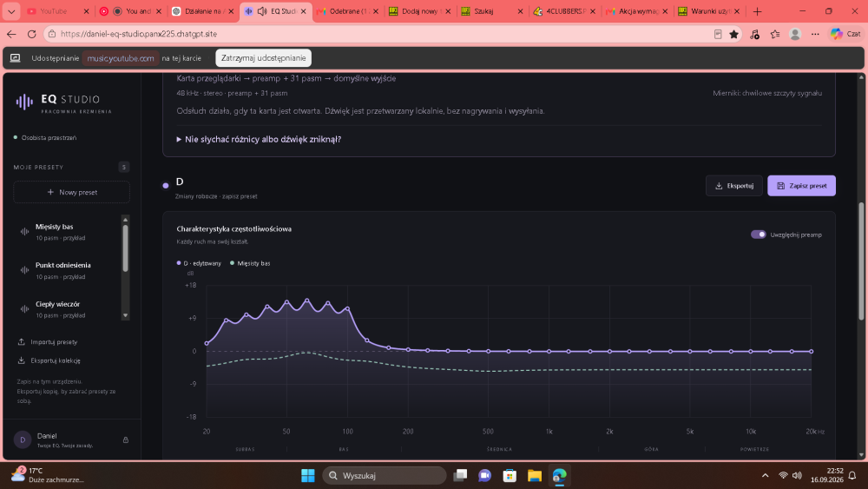The image size is (868, 489).
Task: Open the browser media control icon
Action: (x=754, y=34)
